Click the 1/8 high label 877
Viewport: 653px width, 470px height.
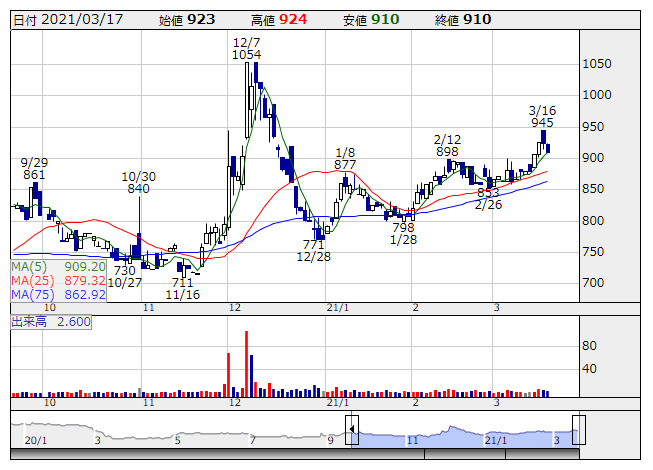[x=346, y=164]
